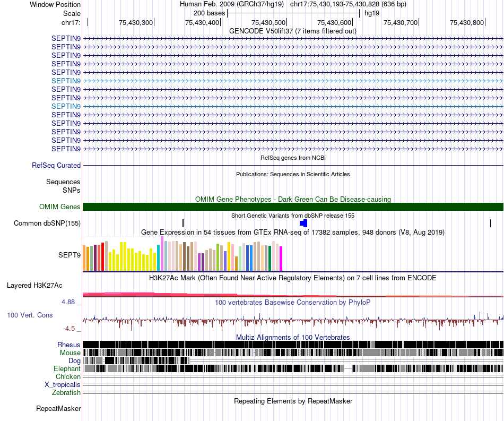Click the GENCODE V50lift37 track title

tap(292, 31)
